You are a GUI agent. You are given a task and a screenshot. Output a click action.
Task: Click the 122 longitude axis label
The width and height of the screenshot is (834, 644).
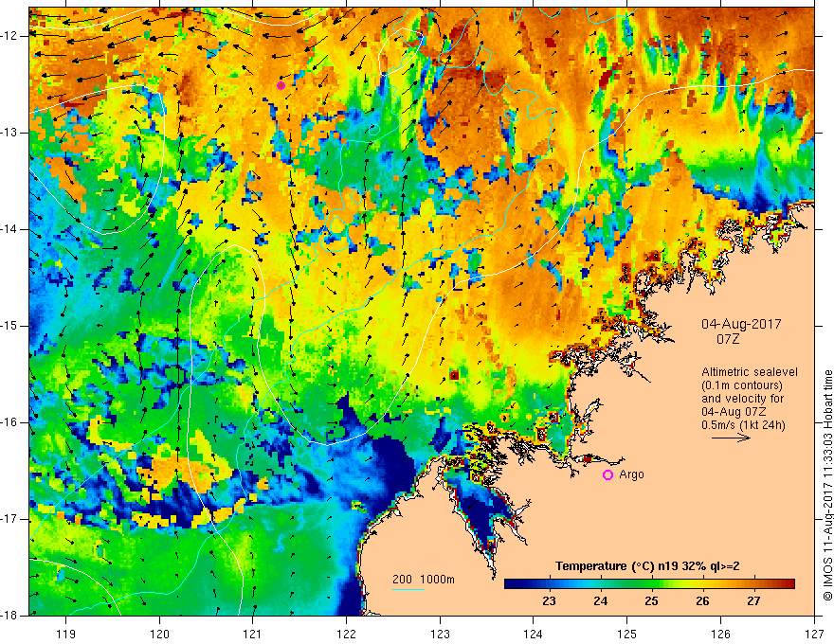pyautogui.click(x=346, y=634)
